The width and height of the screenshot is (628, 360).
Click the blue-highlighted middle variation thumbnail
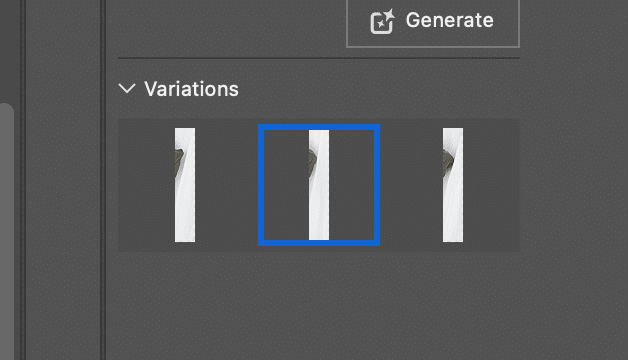(319, 185)
